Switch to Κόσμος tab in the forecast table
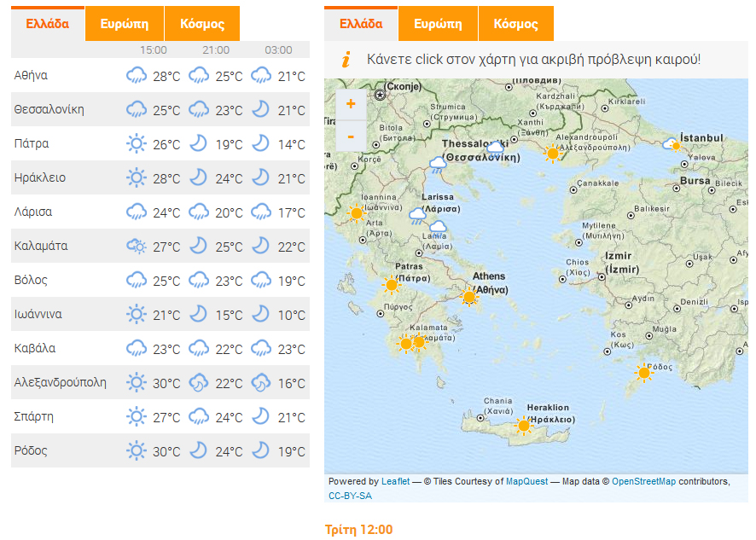 202,24
